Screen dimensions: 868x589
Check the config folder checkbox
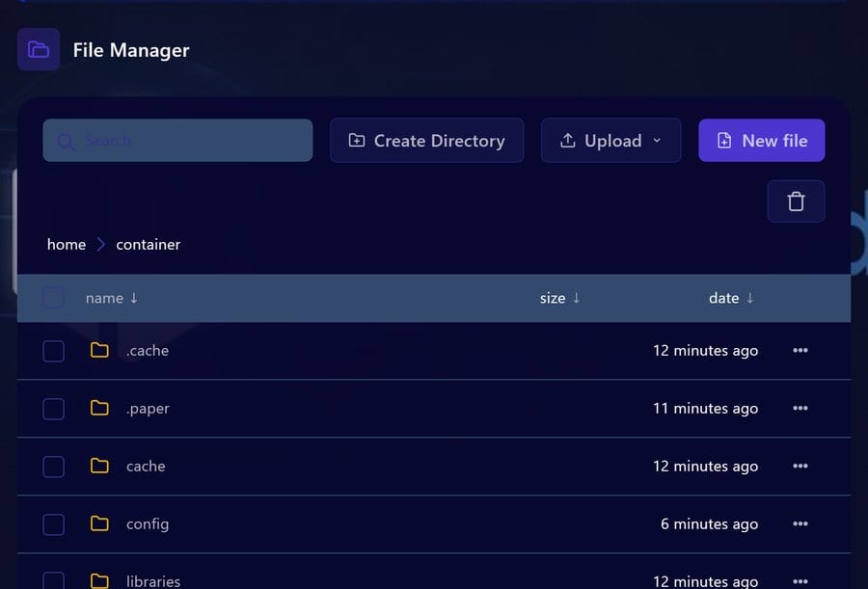(54, 524)
